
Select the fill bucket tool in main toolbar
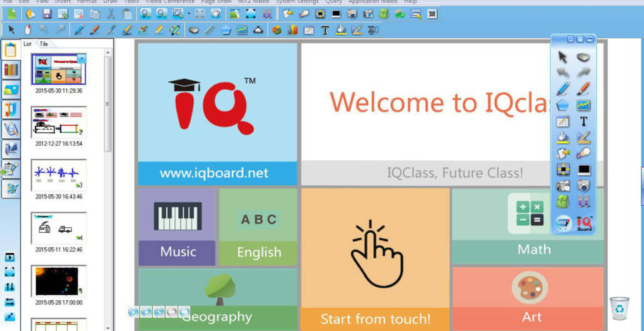341,30
